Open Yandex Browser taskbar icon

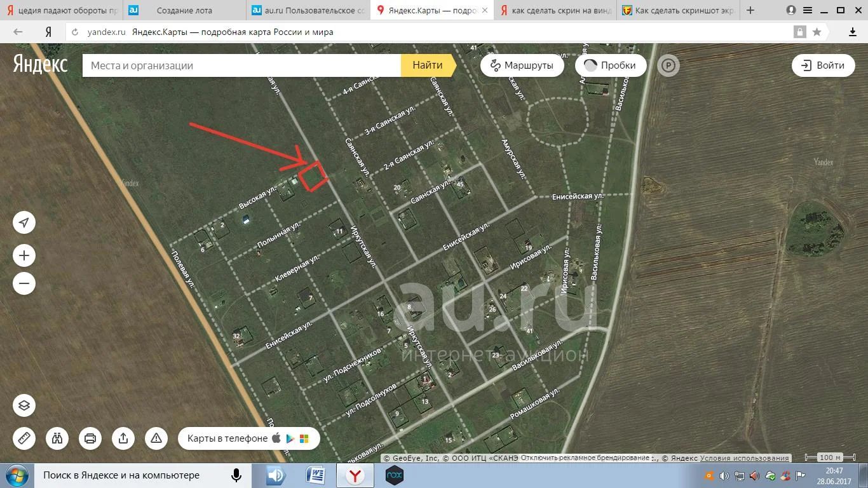pos(355,475)
